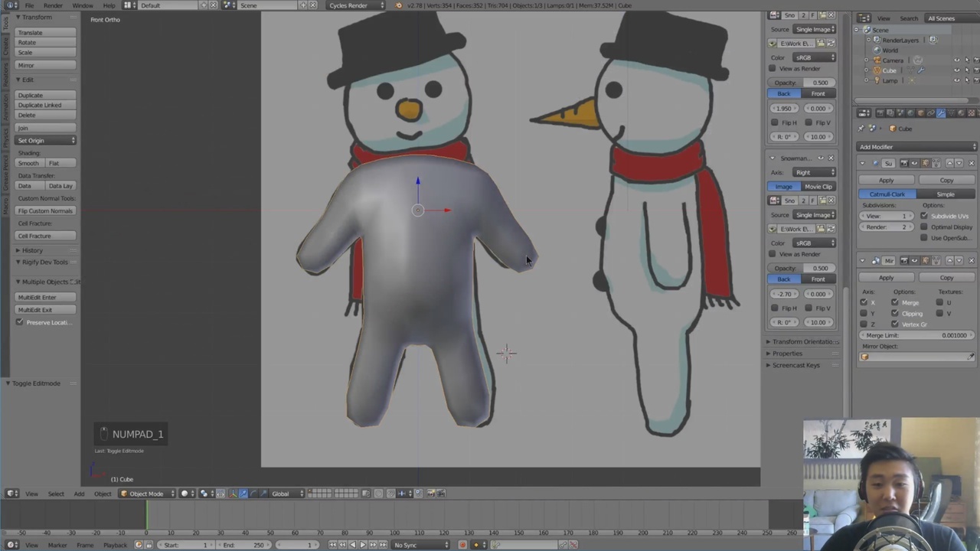Click the Duplicate Linked button
Image resolution: width=980 pixels, height=551 pixels.
pos(45,105)
